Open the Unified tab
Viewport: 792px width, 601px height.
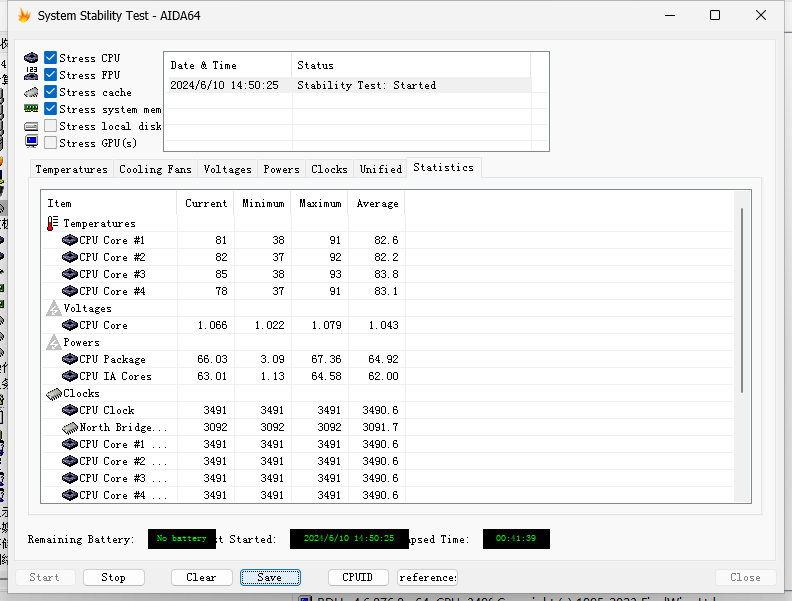[381, 169]
